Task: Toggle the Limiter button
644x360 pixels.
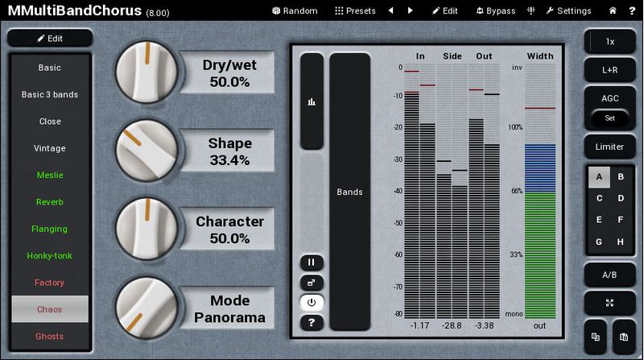Action: pos(610,147)
